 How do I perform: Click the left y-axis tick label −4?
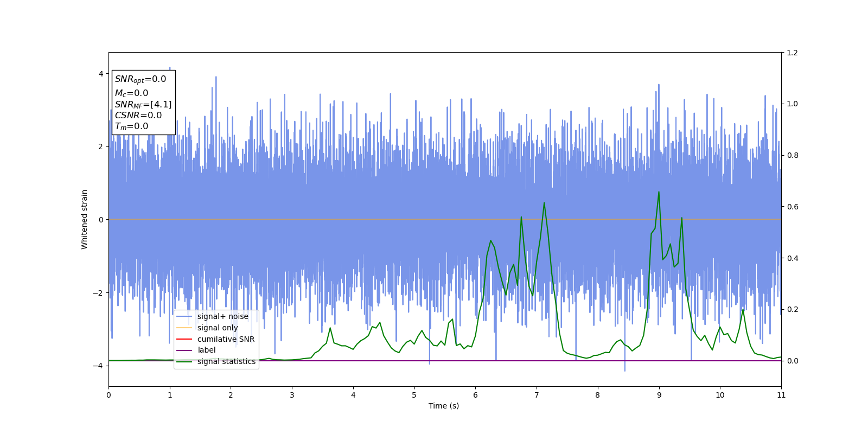[98, 366]
